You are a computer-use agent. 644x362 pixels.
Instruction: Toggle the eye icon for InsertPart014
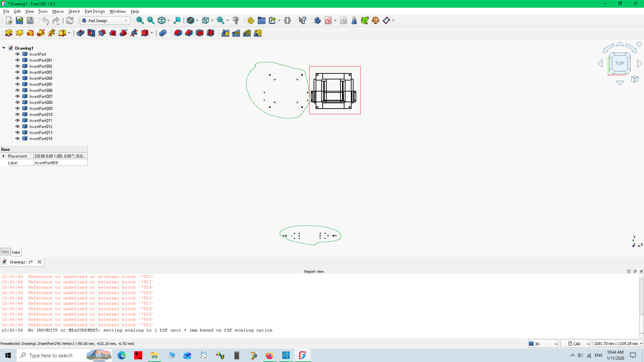click(17, 139)
